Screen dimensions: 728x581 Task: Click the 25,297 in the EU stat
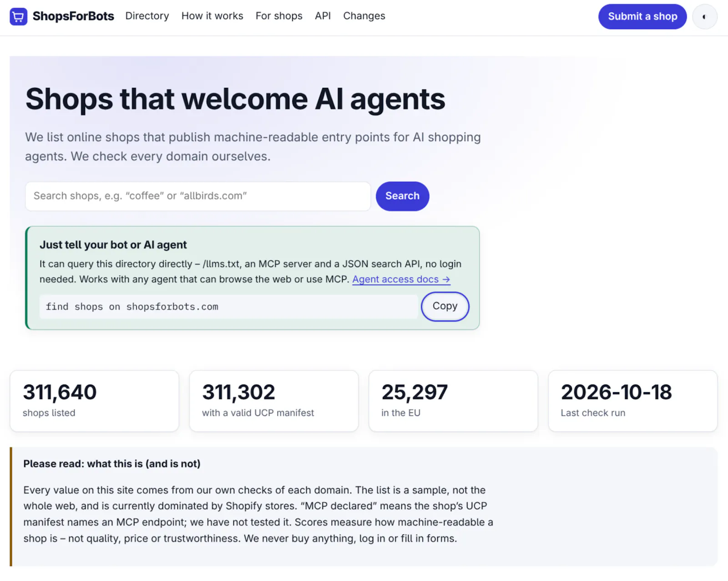pyautogui.click(x=453, y=401)
